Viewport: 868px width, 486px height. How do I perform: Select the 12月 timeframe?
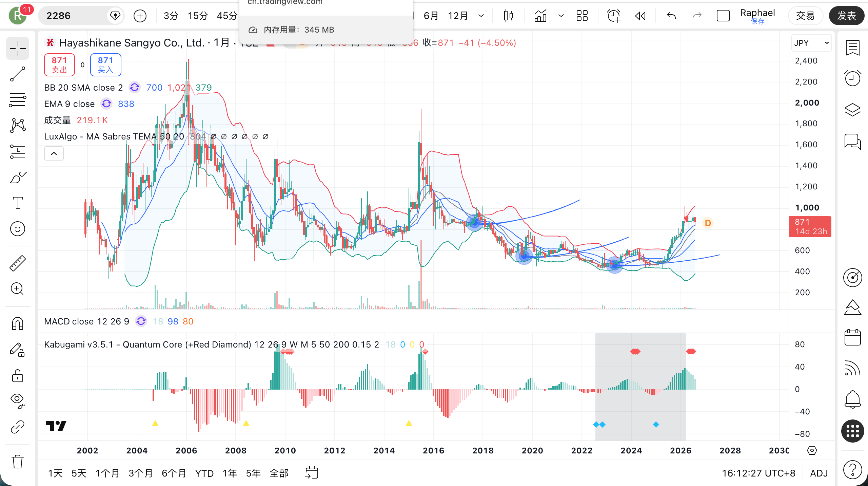pyautogui.click(x=458, y=16)
